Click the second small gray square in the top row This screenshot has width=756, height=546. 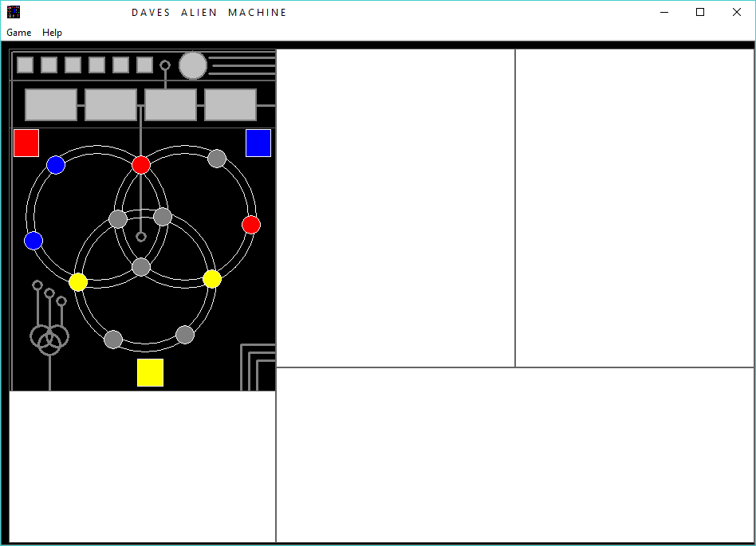[x=49, y=65]
